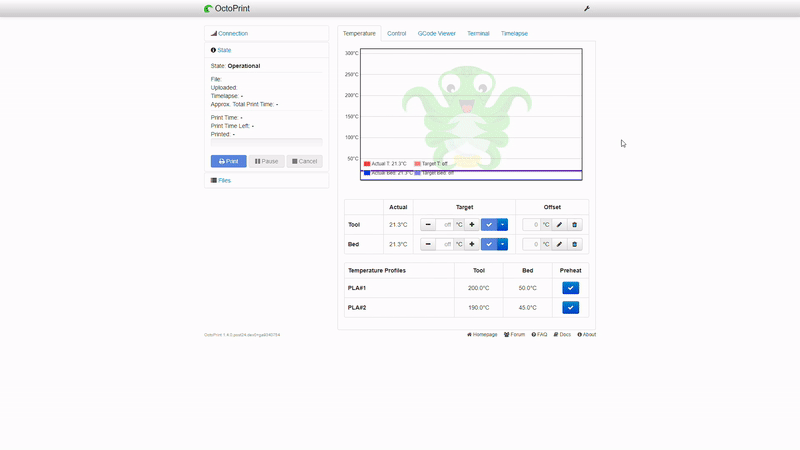Apply the Bed target temperature checkmark
The image size is (800, 450).
tap(489, 244)
